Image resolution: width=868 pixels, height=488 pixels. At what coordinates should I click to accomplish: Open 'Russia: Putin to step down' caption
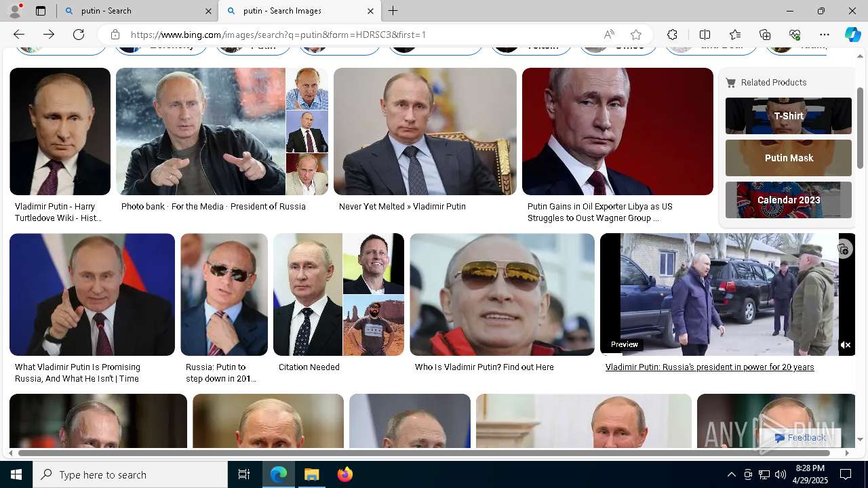(221, 373)
